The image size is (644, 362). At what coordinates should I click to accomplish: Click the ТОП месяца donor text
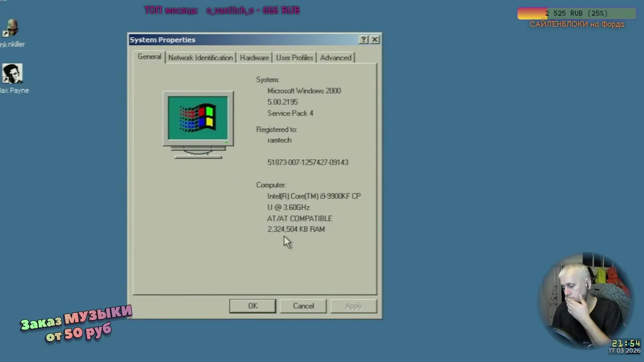(x=222, y=10)
